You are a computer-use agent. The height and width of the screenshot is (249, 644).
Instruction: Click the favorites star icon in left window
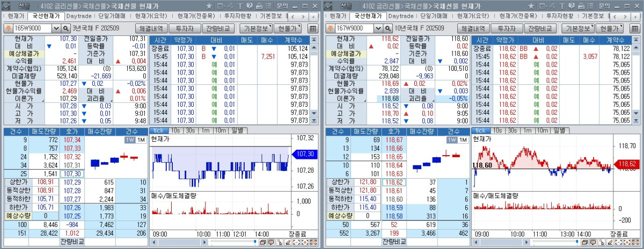pyautogui.click(x=209, y=6)
